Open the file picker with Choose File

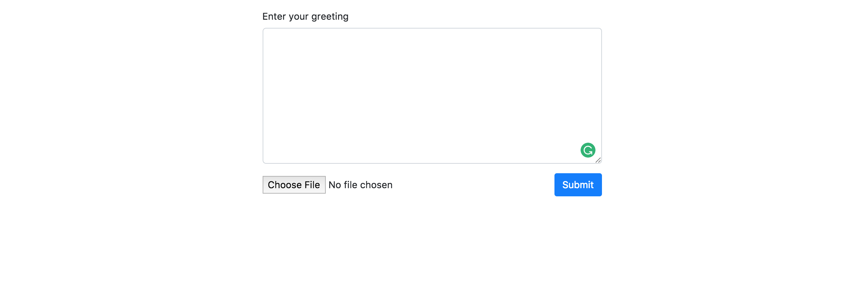pyautogui.click(x=294, y=185)
